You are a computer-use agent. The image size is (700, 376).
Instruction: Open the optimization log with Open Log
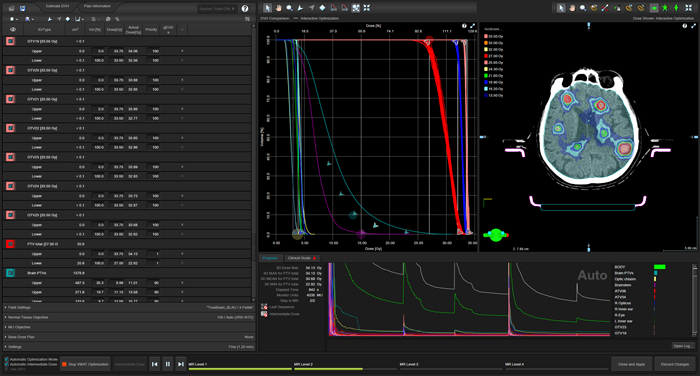tap(683, 346)
